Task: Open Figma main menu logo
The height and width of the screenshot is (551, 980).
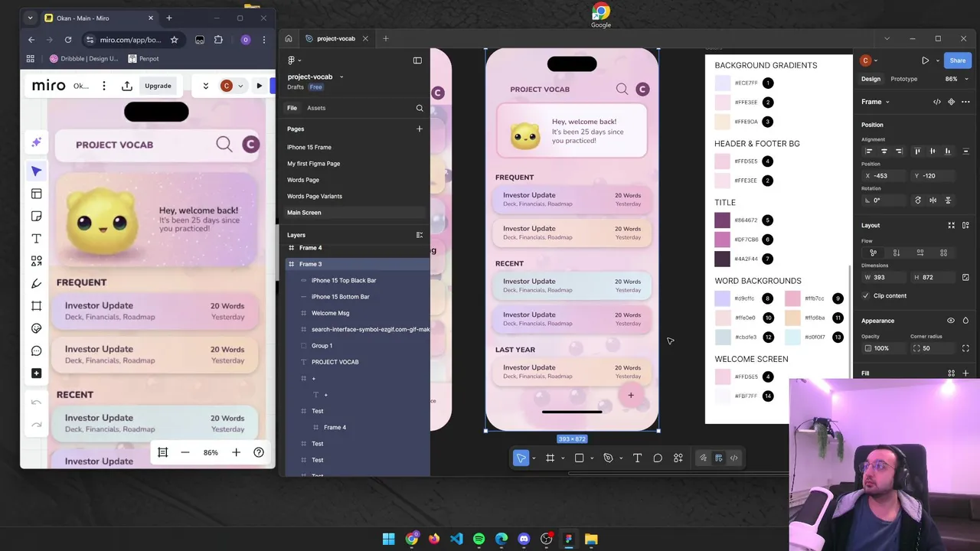Action: click(291, 60)
